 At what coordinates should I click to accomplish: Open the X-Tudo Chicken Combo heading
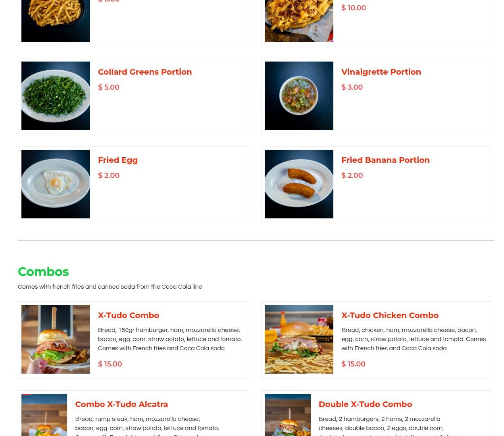390,315
